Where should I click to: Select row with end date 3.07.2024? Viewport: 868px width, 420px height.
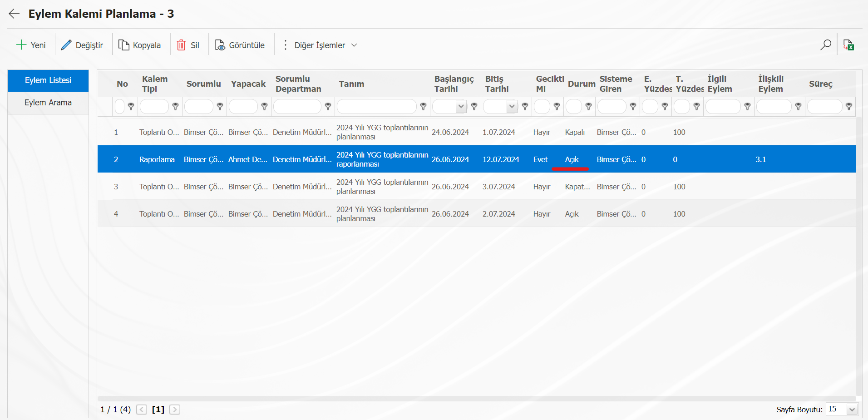click(477, 187)
